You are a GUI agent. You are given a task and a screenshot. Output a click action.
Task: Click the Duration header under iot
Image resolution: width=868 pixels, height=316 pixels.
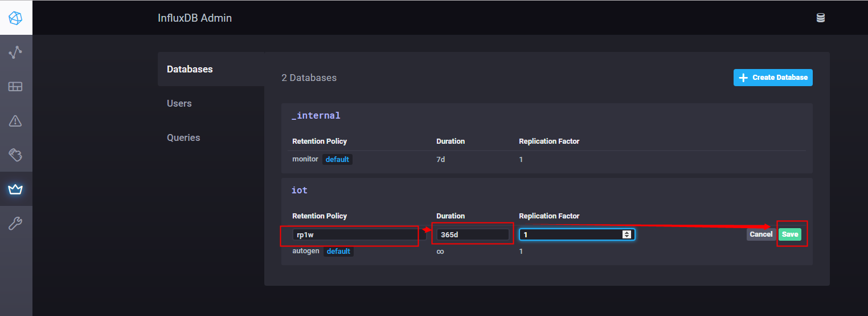(451, 216)
